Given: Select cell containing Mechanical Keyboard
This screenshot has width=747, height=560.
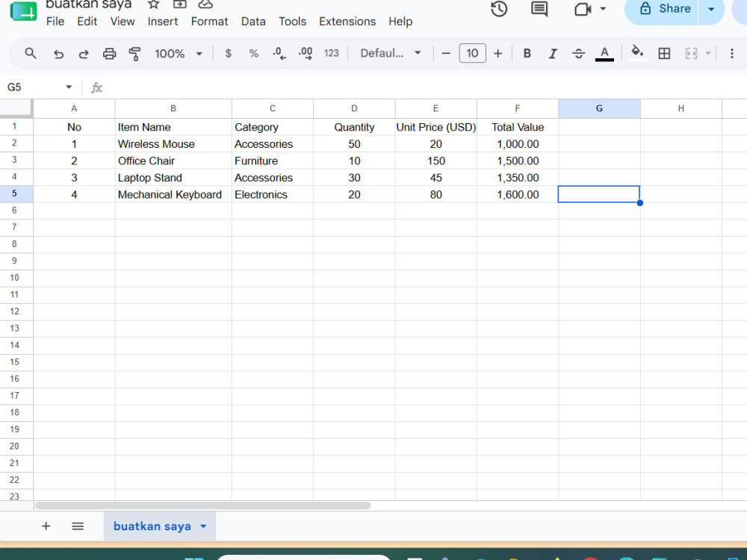Looking at the screenshot, I should click(173, 194).
